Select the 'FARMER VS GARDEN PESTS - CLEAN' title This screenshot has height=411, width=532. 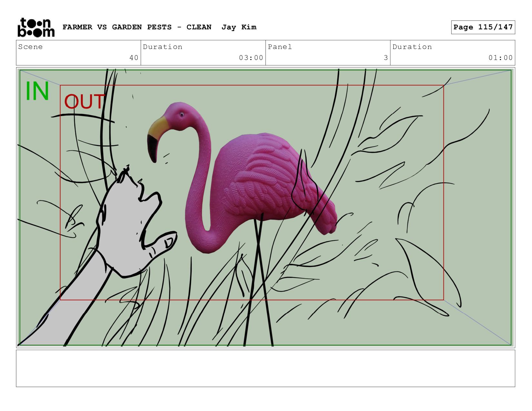tap(137, 27)
